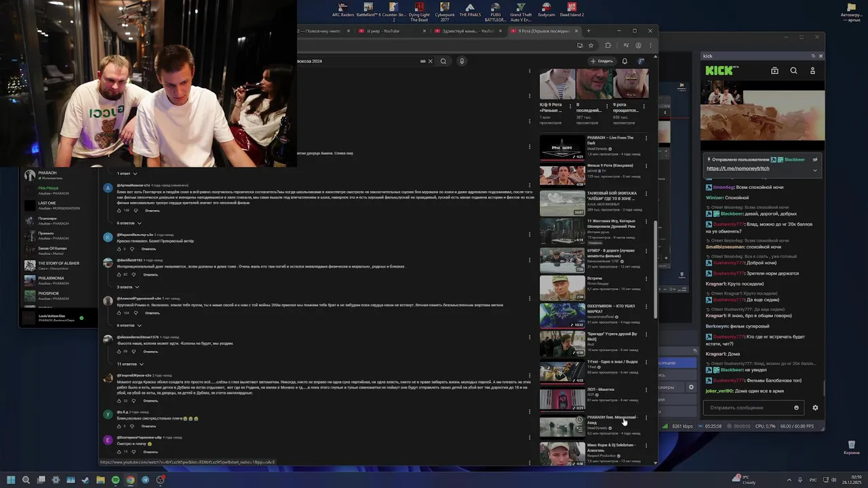Image resolution: width=868 pixels, height=488 pixels.
Task: Open the Chrome three-dot menu
Action: point(650,45)
